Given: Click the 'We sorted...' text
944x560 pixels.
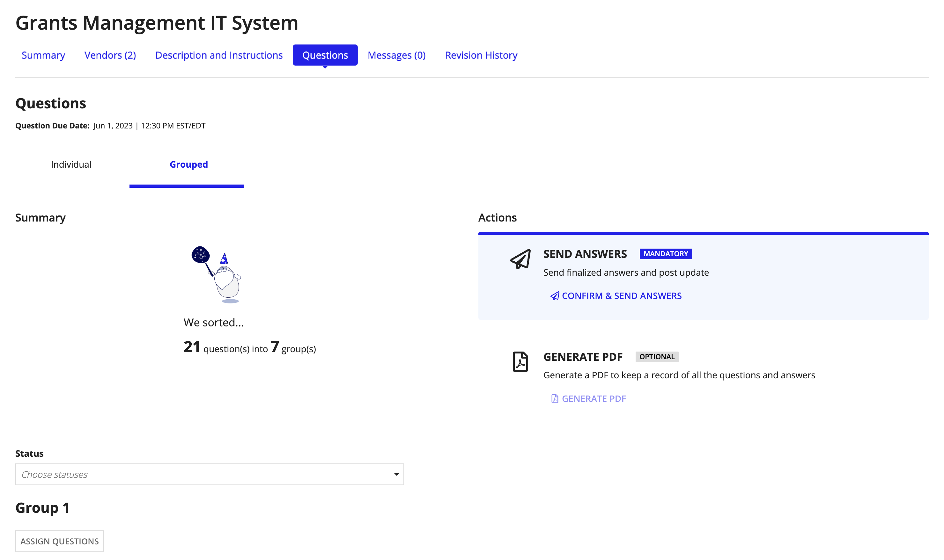Looking at the screenshot, I should coord(214,323).
